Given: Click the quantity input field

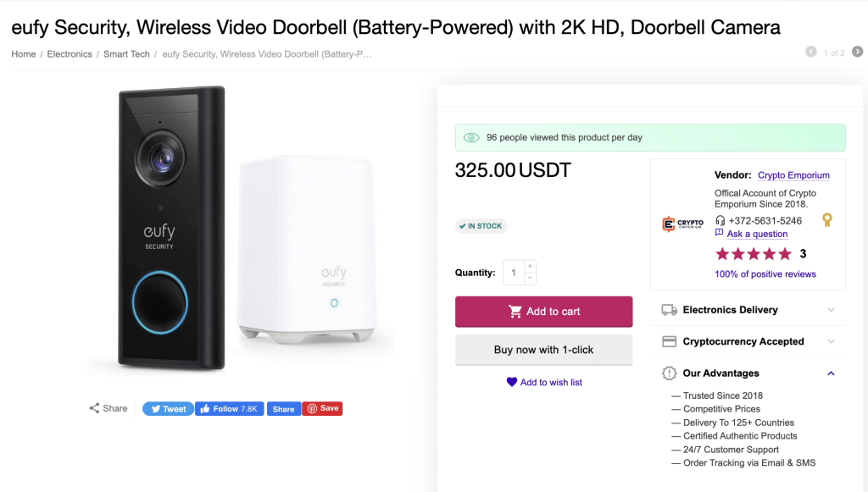Looking at the screenshot, I should pos(514,273).
